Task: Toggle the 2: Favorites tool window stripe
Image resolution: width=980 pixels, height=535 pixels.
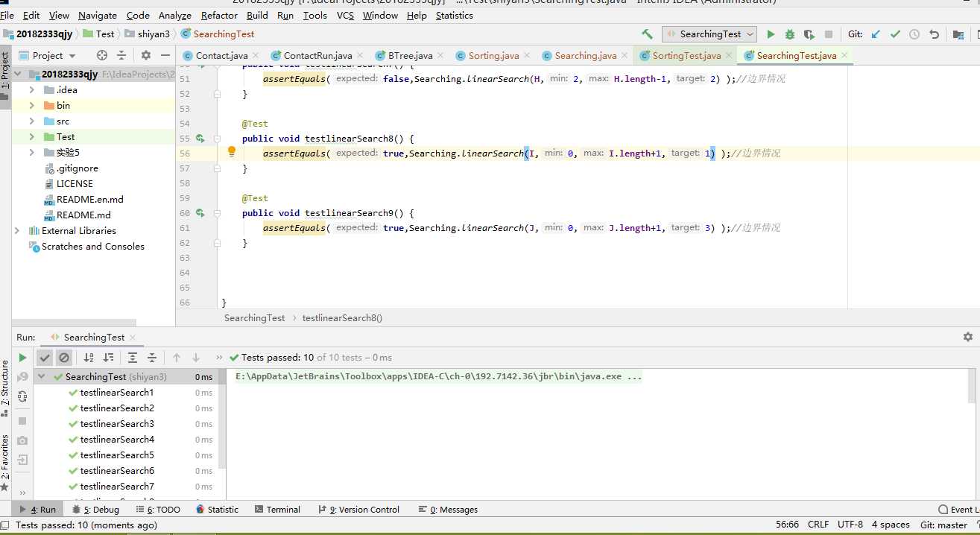Action: pyautogui.click(x=5, y=462)
